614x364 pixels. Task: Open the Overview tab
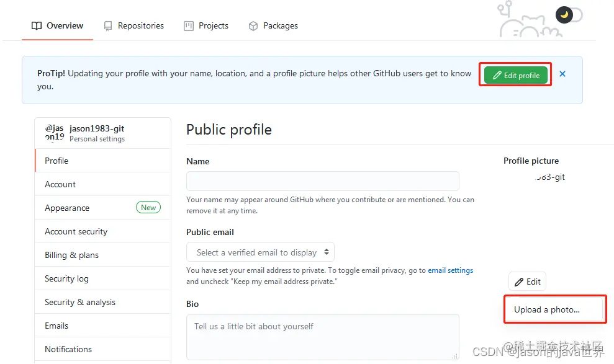click(x=57, y=25)
